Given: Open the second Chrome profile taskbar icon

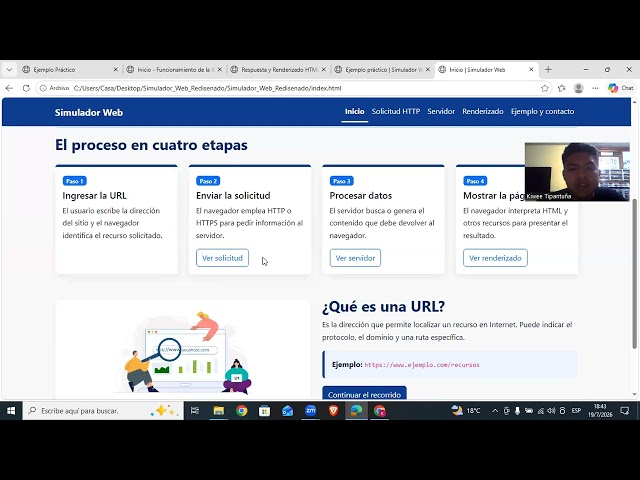Looking at the screenshot, I should (380, 411).
